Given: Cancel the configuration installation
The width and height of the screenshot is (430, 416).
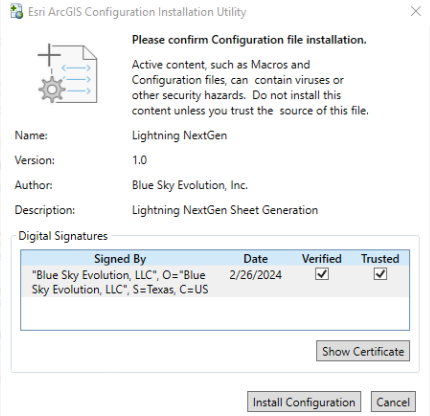Looking at the screenshot, I should (x=393, y=402).
